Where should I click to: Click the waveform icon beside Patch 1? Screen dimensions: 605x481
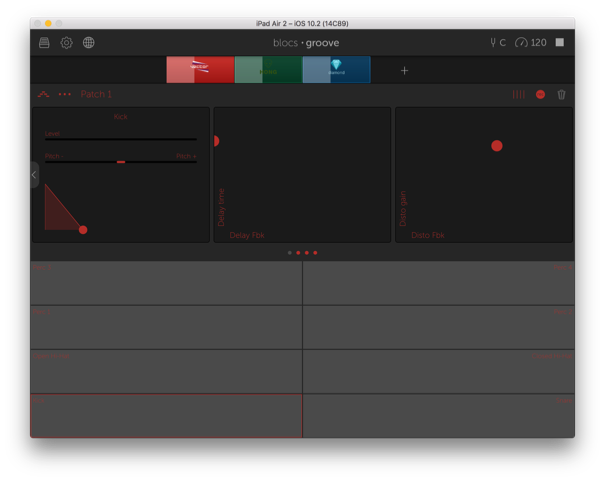tap(43, 95)
